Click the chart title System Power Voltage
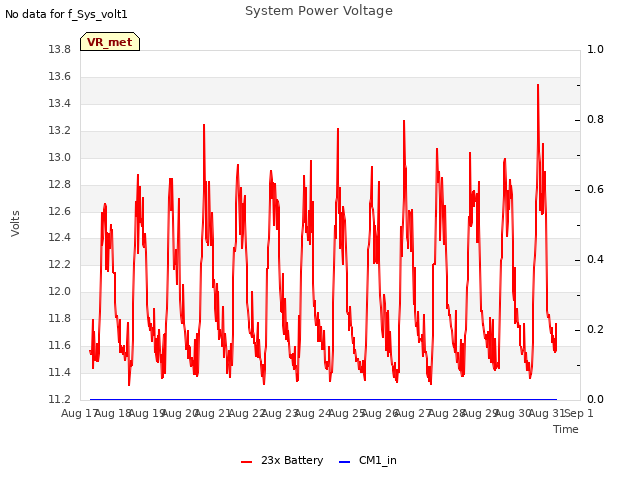This screenshot has height=480, width=640. pos(319,11)
